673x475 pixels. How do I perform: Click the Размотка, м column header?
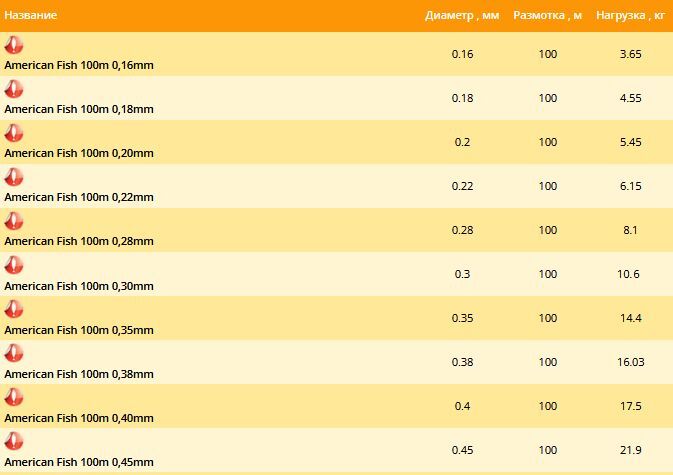tap(548, 15)
